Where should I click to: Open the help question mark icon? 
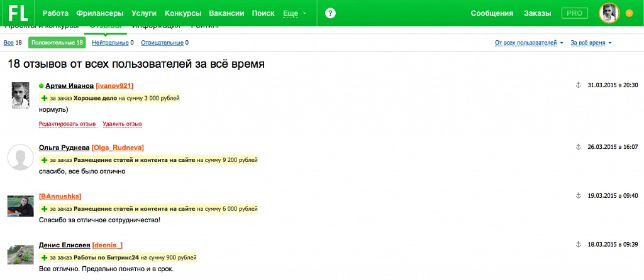(x=330, y=13)
